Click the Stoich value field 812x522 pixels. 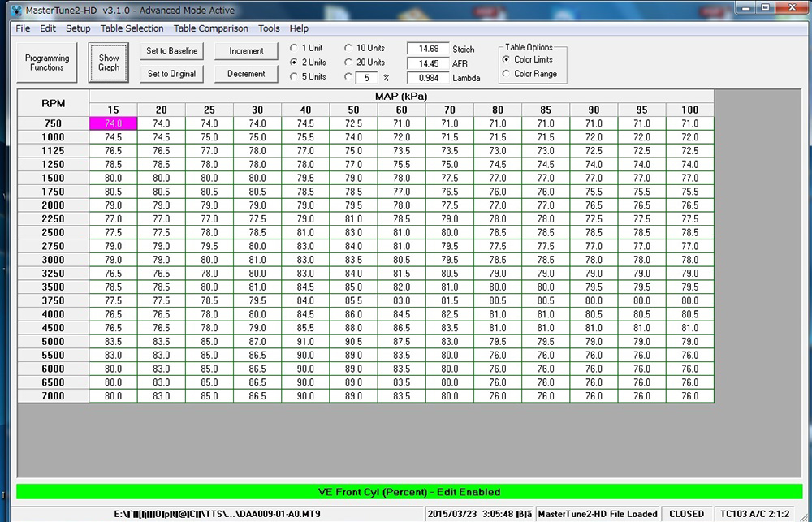point(427,49)
